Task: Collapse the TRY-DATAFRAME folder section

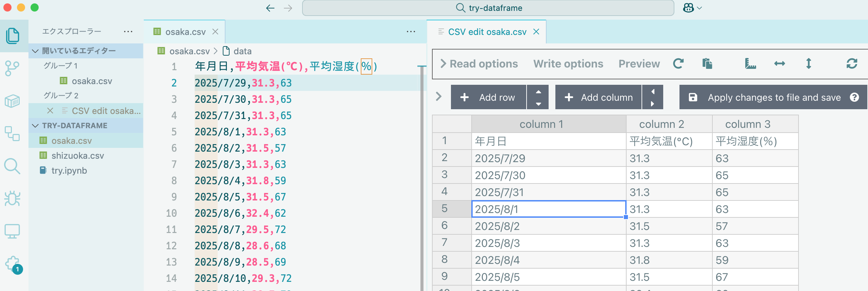Action: pyautogui.click(x=35, y=125)
